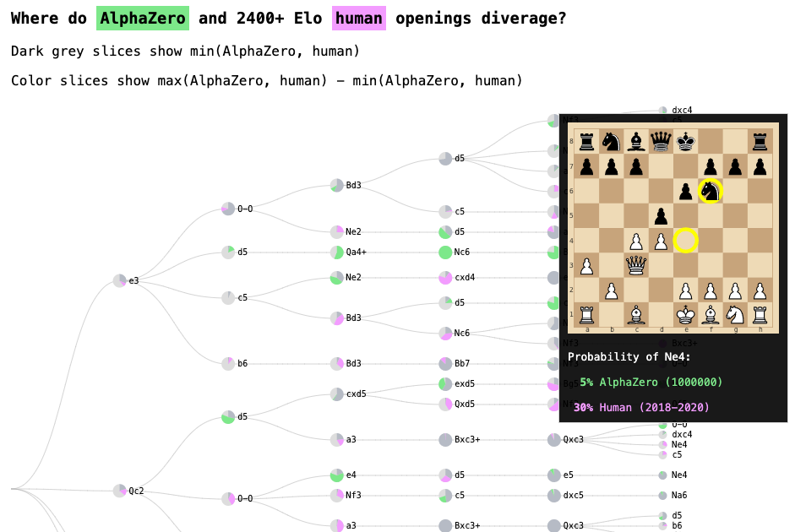The height and width of the screenshot is (532, 806).
Task: Click the c5 node following Nf3
Action: [445, 496]
